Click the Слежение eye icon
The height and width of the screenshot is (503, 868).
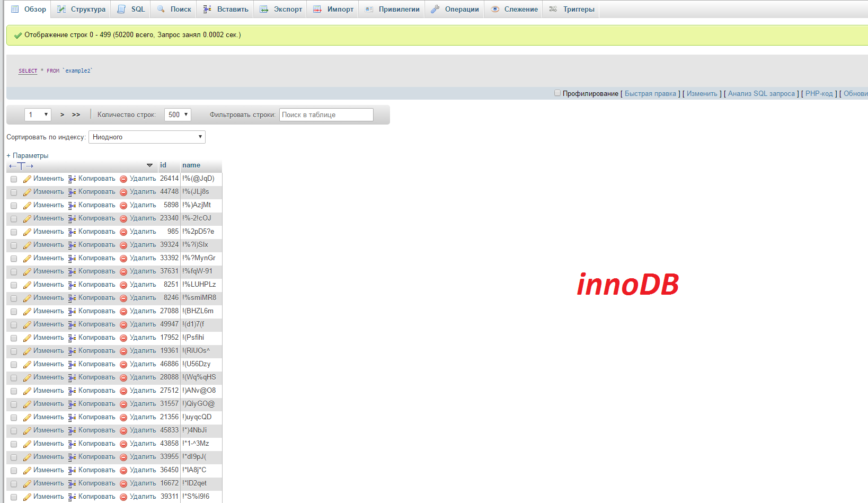495,9
